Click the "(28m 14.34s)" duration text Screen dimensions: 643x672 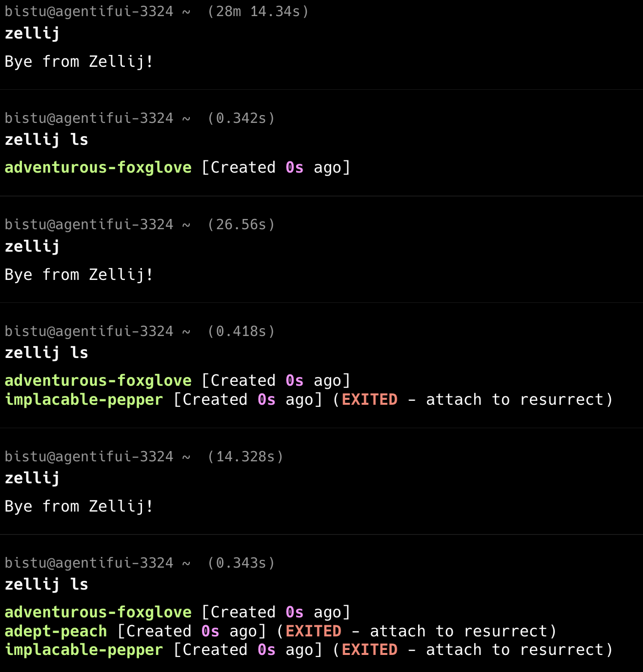point(258,11)
